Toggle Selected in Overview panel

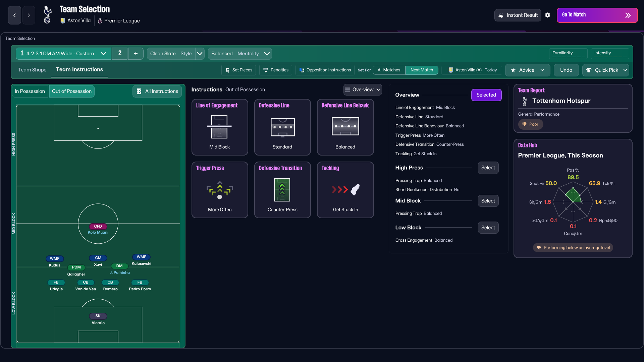pos(486,95)
